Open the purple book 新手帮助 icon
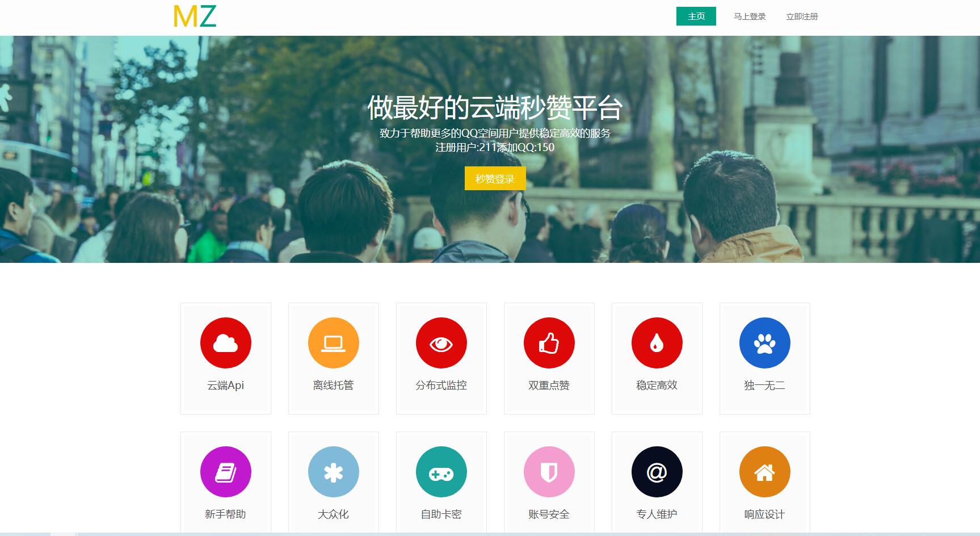This screenshot has width=980, height=536. [225, 472]
